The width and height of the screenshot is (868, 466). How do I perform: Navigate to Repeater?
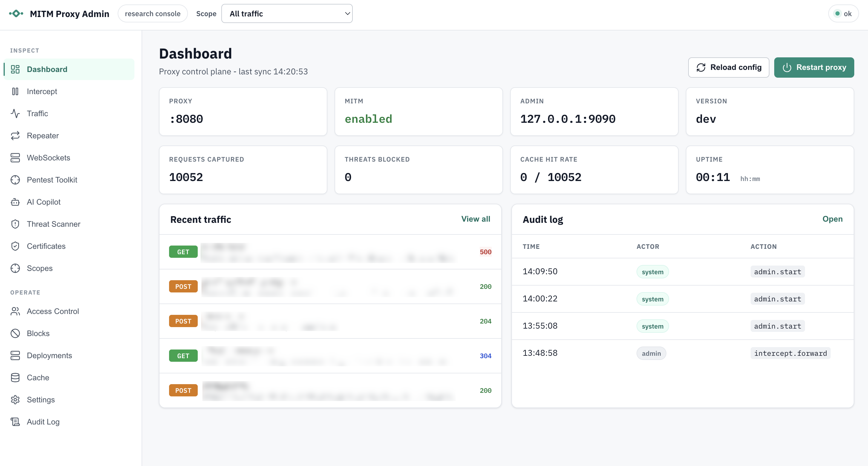tap(69, 135)
